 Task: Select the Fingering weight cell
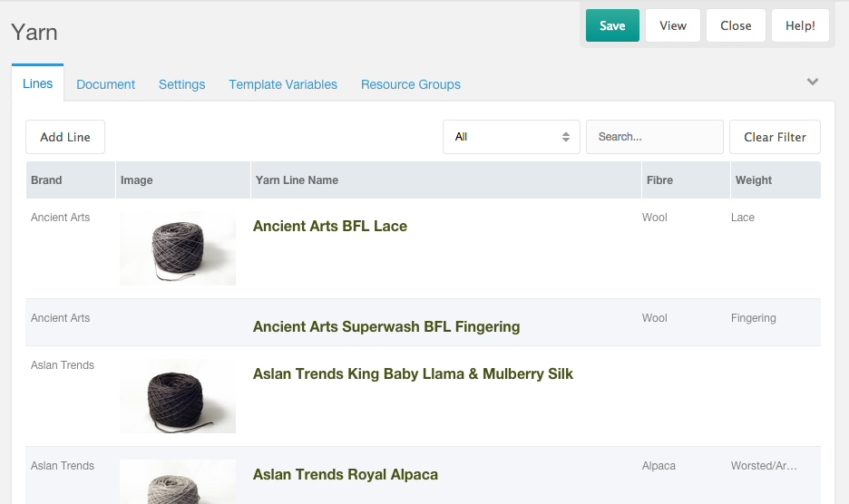coord(753,318)
